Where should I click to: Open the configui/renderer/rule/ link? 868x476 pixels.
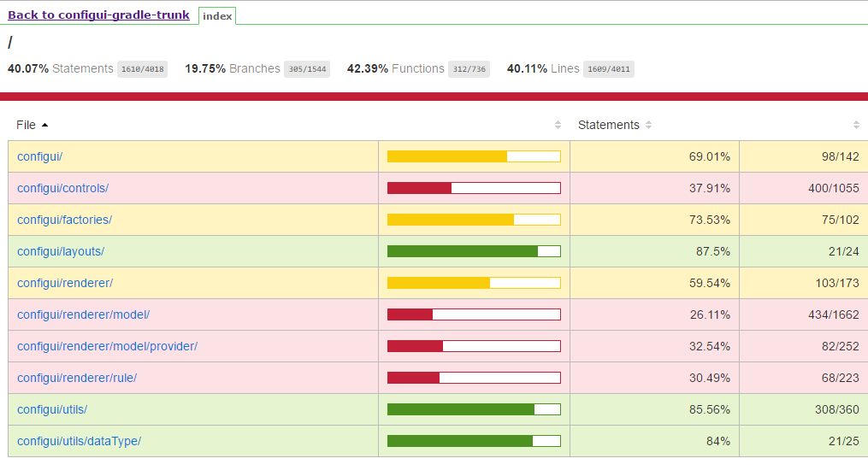click(77, 378)
